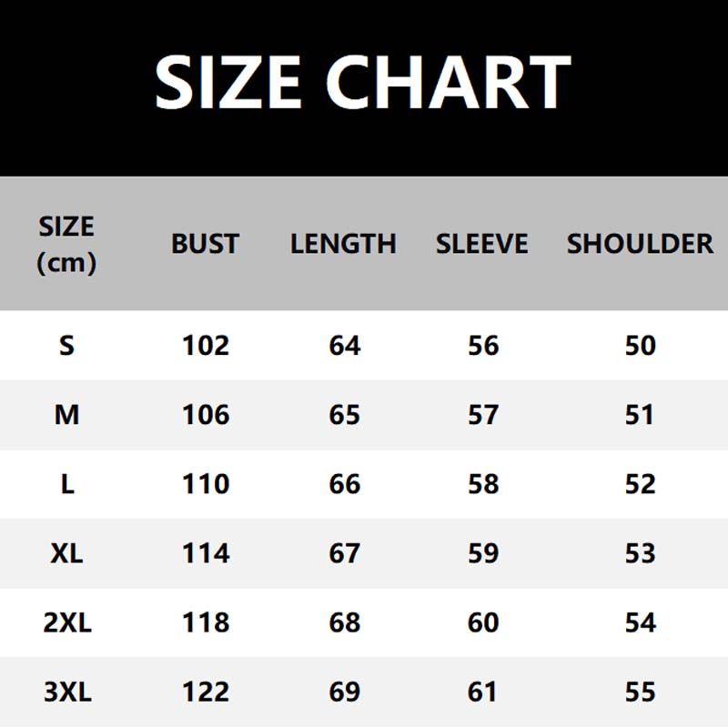
Task: Select shoulder value 50 in S row
Action: click(x=641, y=346)
